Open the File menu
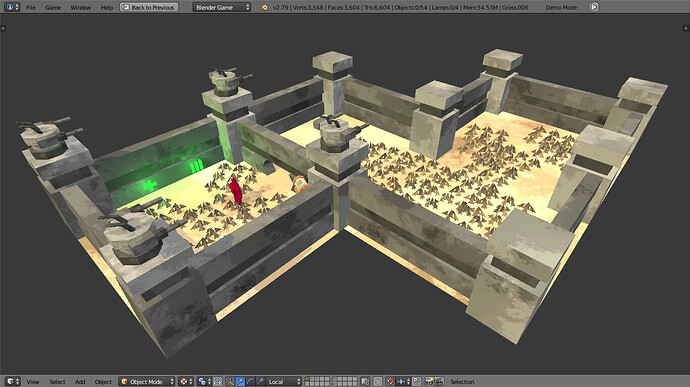This screenshot has height=387, width=690. (x=31, y=7)
